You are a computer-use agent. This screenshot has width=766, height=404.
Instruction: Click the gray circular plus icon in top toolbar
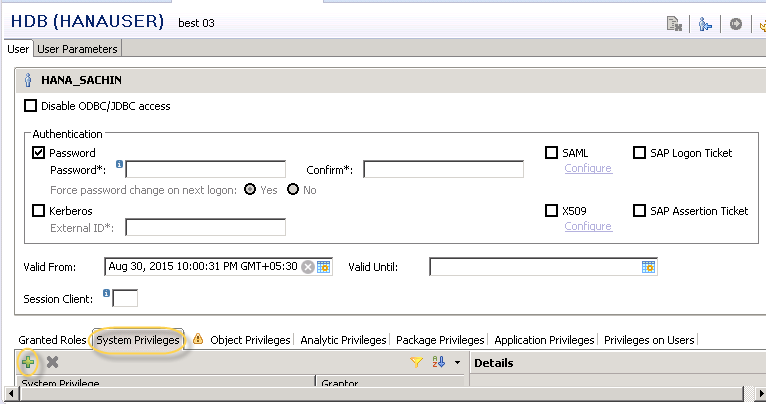(x=735, y=23)
